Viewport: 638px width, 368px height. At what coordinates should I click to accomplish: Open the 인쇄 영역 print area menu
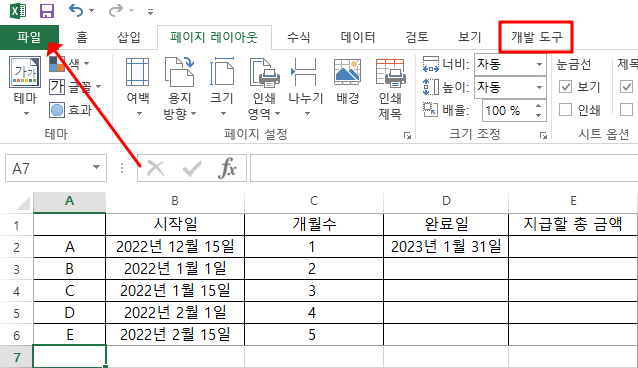(264, 88)
